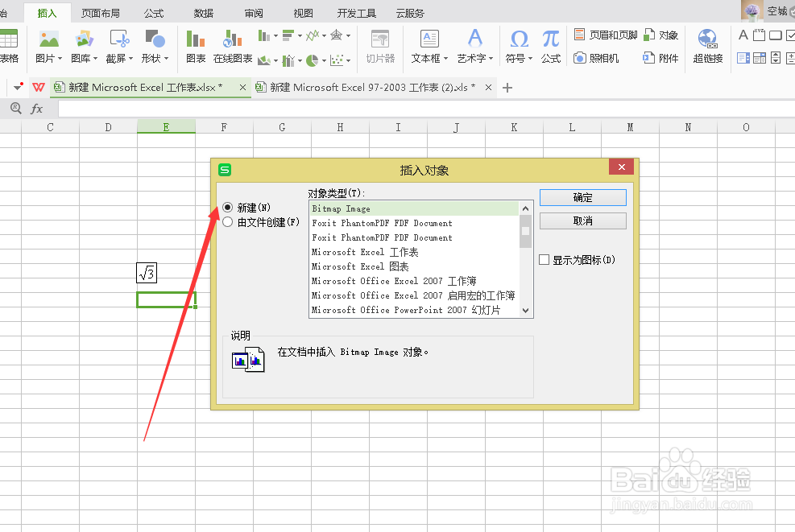Click the label form control 'A' icon
Image resolution: width=795 pixels, height=532 pixels.
click(743, 35)
